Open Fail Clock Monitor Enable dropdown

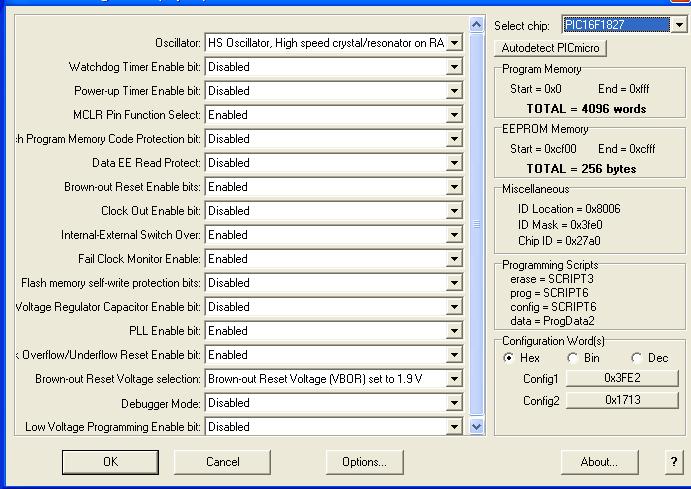(334, 259)
